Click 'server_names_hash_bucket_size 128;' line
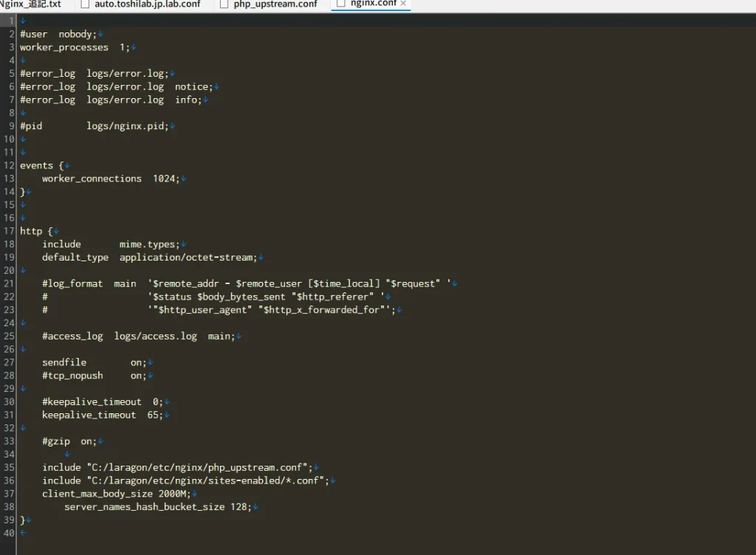The height and width of the screenshot is (555, 756). [158, 507]
